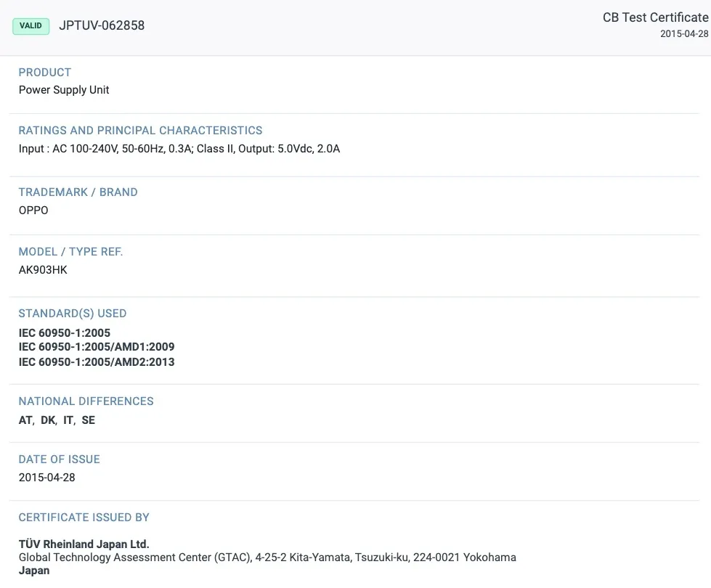711x588 pixels.
Task: Click the TRADEMARK / BRAND label
Action: [x=78, y=192]
